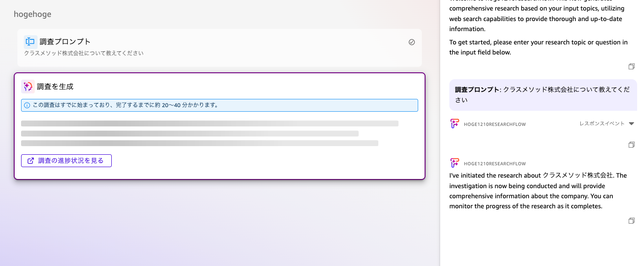Click the blue 調査プロンプト card icon
The width and height of the screenshot is (644, 266).
click(x=30, y=42)
